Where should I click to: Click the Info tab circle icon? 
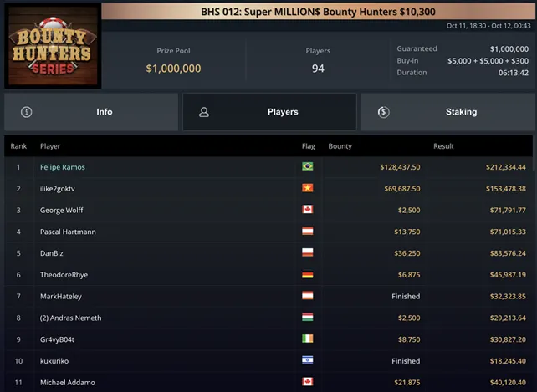coord(27,112)
